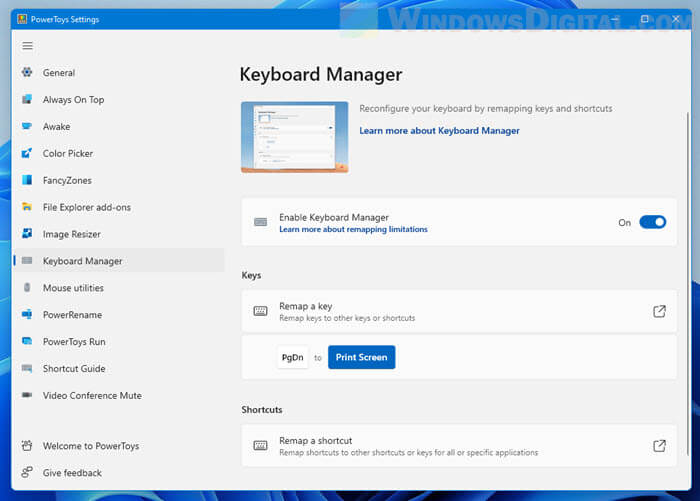Click the Remap a key row
This screenshot has height=501, width=700.
pos(459,311)
